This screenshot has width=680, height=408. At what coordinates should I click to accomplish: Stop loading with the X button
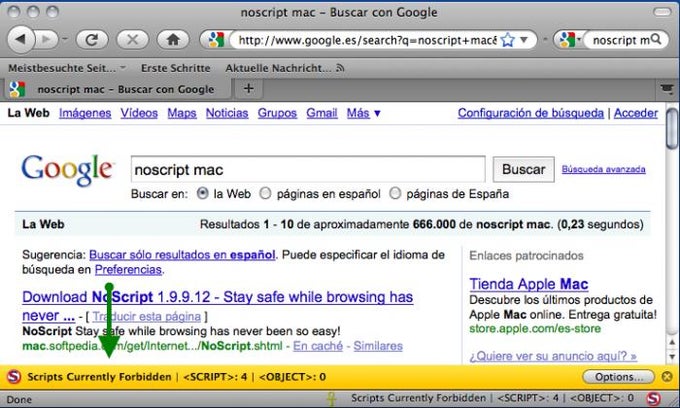click(x=133, y=40)
